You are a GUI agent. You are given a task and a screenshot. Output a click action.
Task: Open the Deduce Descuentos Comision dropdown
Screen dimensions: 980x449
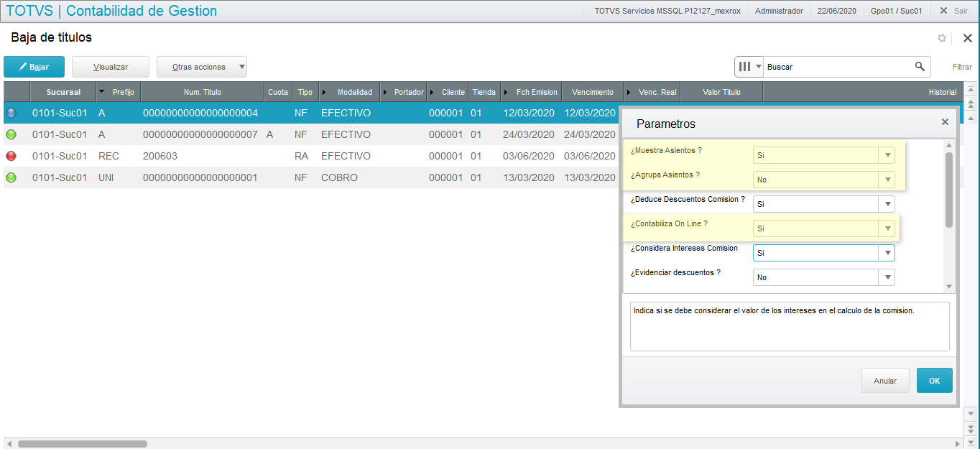point(888,204)
